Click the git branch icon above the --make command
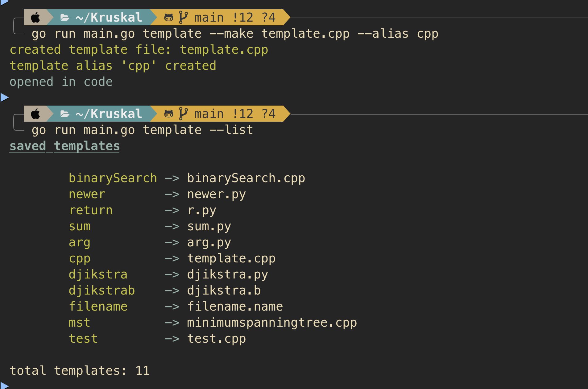Viewport: 588px width, 389px height. coord(183,18)
